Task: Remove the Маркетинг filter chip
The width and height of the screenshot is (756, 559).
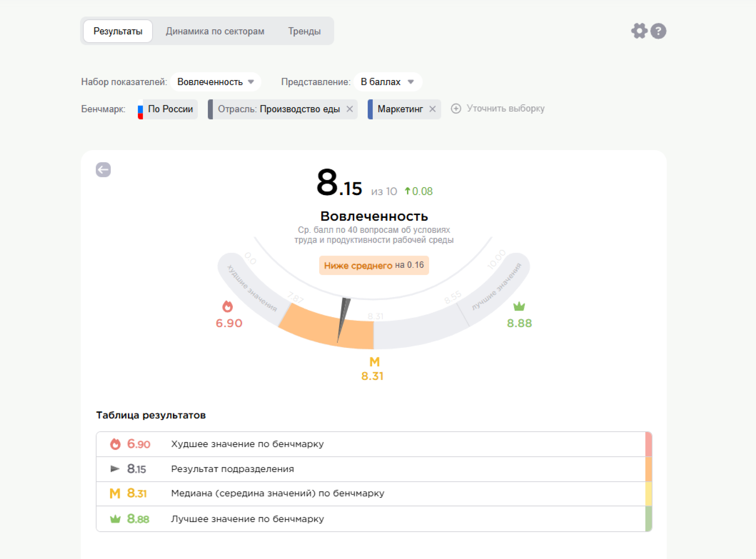Action: point(432,109)
